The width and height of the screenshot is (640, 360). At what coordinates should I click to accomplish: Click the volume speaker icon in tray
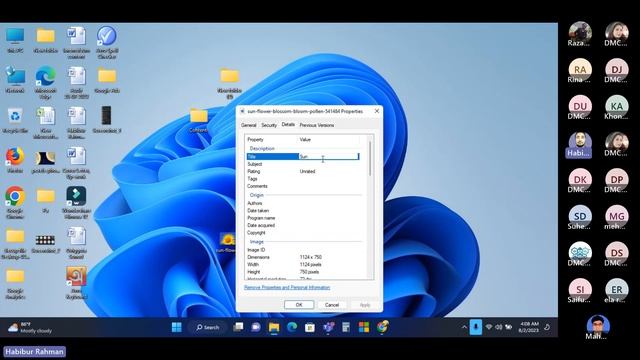click(498, 327)
